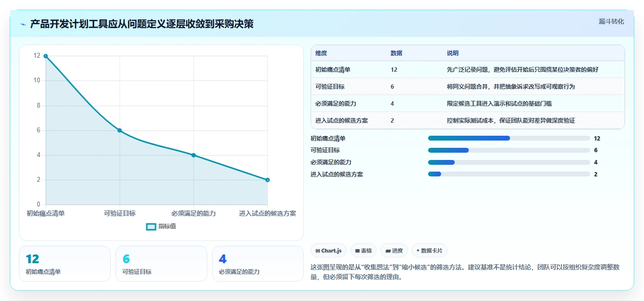Click description starting 限定候选工具

(499, 104)
